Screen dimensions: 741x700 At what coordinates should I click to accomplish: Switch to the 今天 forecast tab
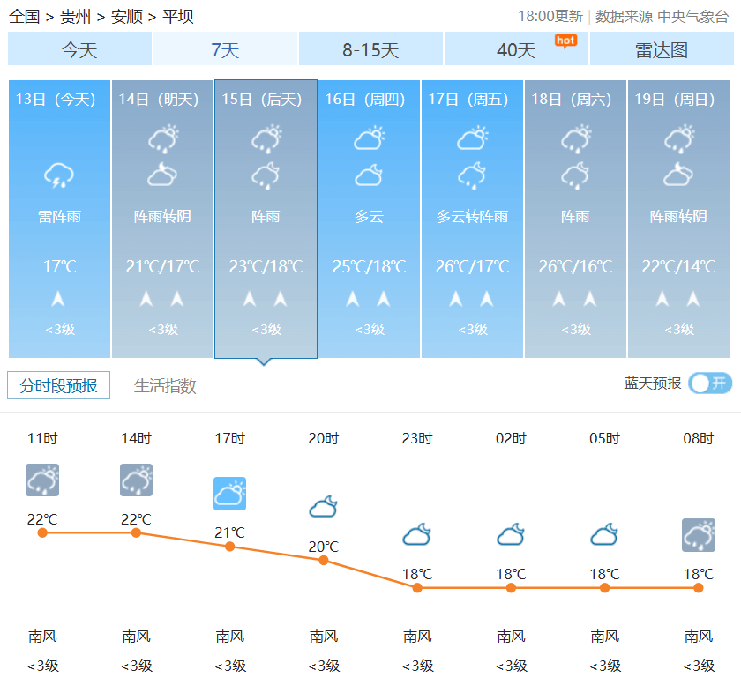point(79,50)
